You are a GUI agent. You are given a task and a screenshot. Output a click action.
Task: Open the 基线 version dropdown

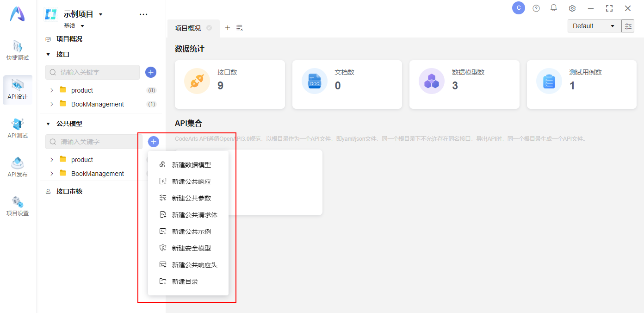tap(82, 26)
